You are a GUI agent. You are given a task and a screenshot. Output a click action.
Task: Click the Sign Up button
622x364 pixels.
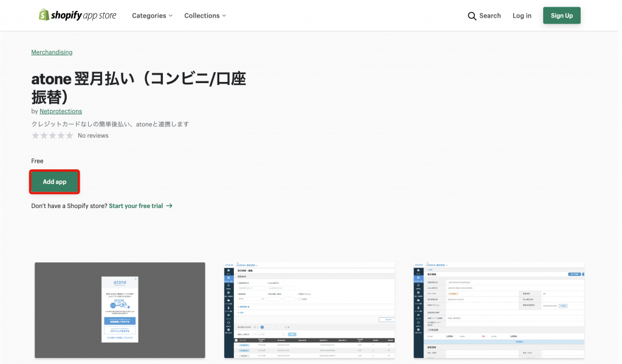[x=562, y=15]
